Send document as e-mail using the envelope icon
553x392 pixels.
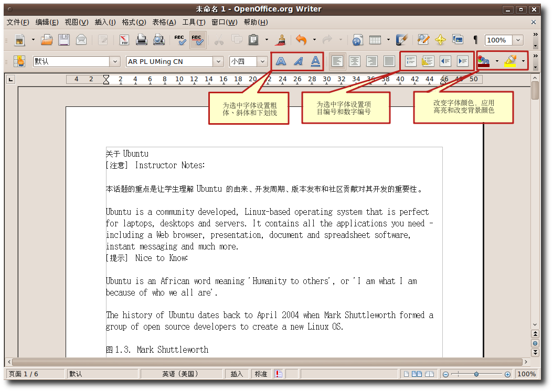[81, 40]
